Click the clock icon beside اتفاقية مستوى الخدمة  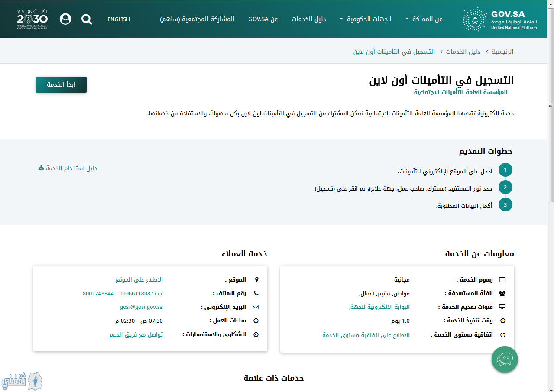pos(503,335)
